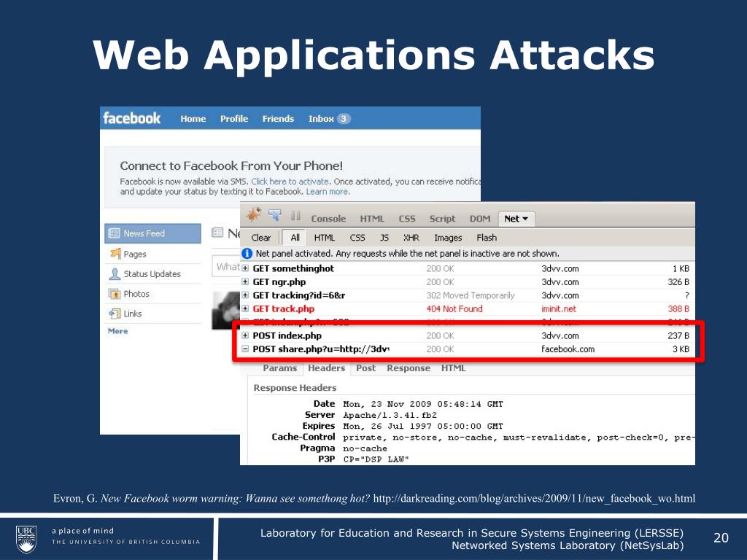Open the Response request tab
Screen dimensions: 747x560
pos(409,368)
